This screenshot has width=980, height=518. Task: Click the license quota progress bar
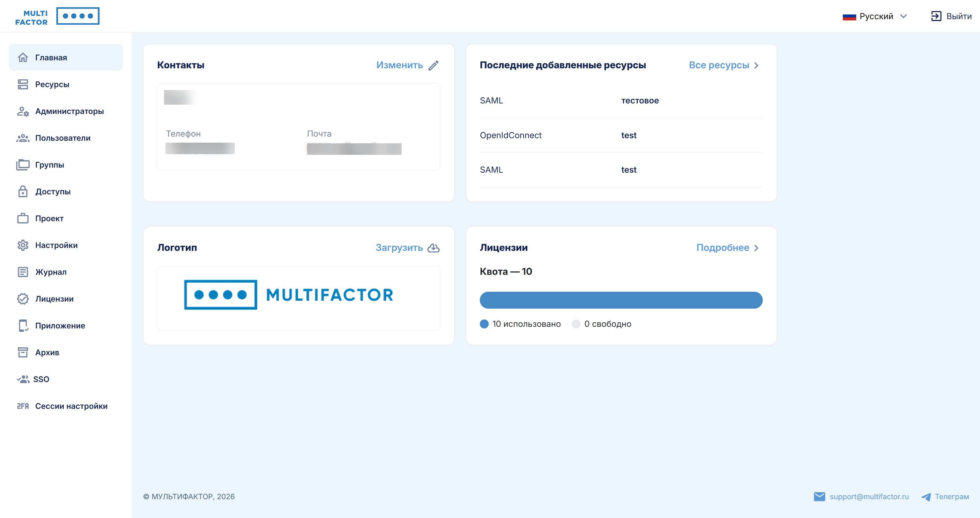click(x=621, y=300)
